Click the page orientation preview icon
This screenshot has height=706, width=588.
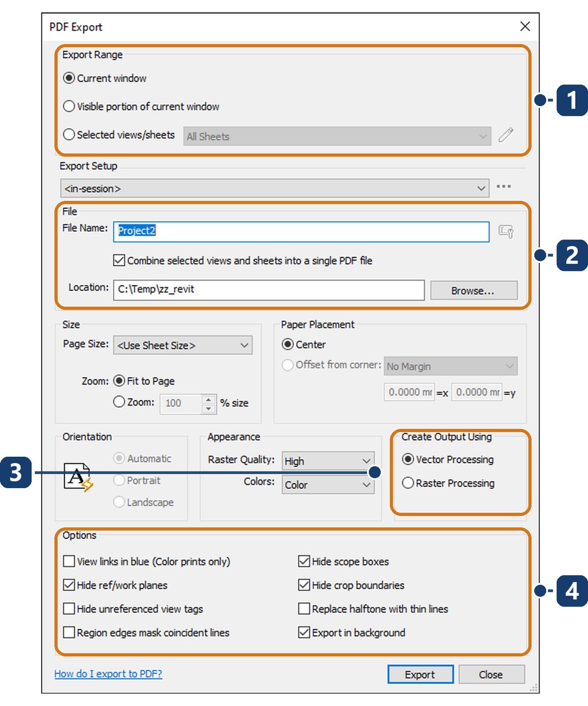78,477
